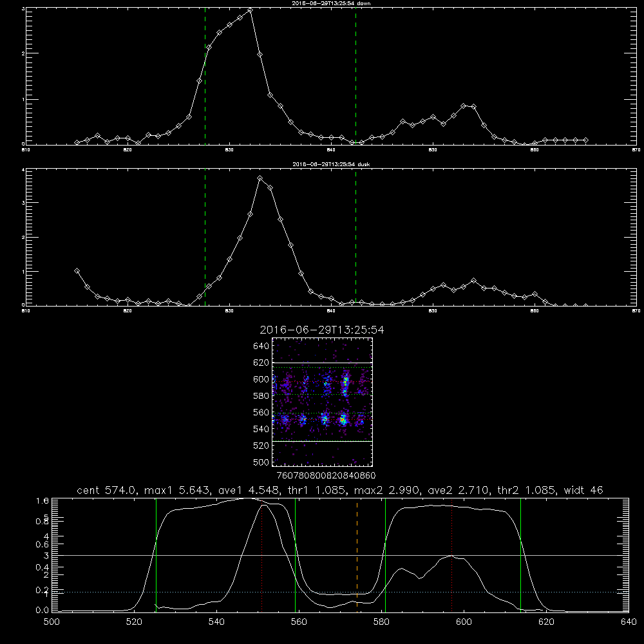The height and width of the screenshot is (644, 644).
Task: Click the highest diamond point of the dawn curve
Action: point(250,10)
